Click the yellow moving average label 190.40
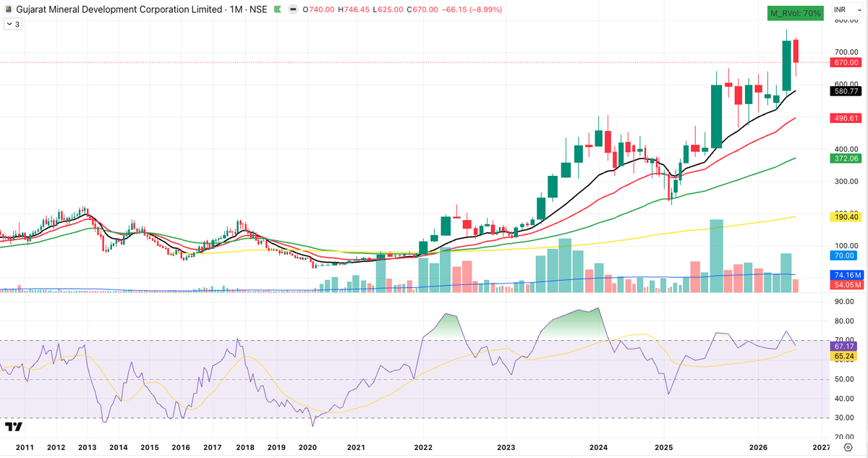This screenshot has height=458, width=868. [x=846, y=216]
